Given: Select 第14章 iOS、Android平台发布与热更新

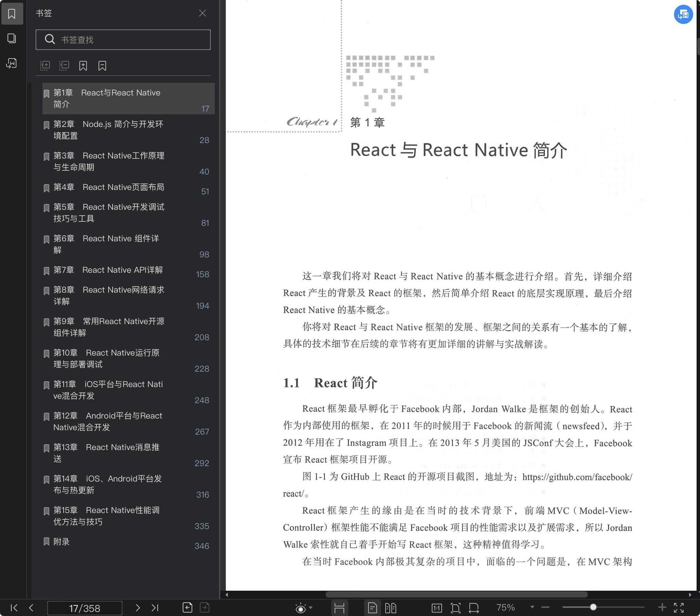Looking at the screenshot, I should (128, 485).
